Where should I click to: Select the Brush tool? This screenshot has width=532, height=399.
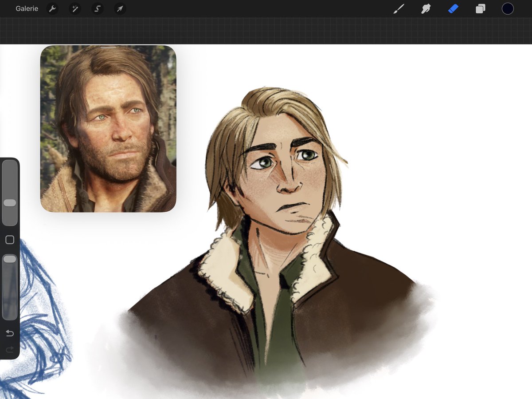point(399,8)
